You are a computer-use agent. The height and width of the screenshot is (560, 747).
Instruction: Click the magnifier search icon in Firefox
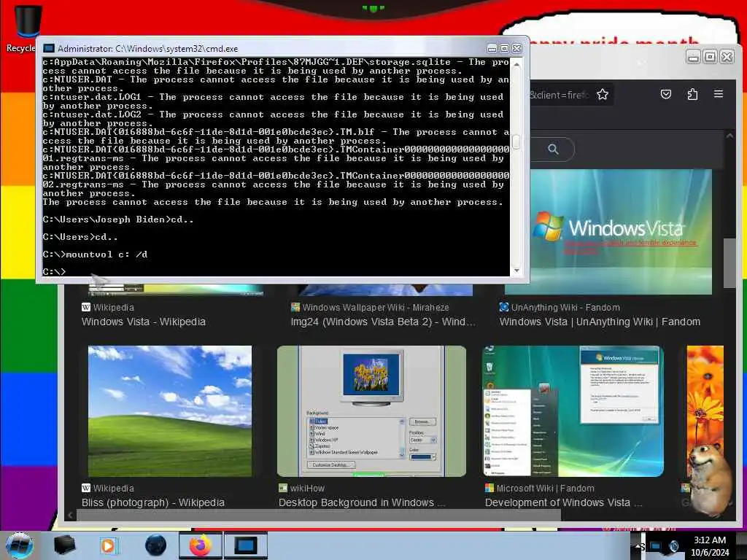(553, 149)
